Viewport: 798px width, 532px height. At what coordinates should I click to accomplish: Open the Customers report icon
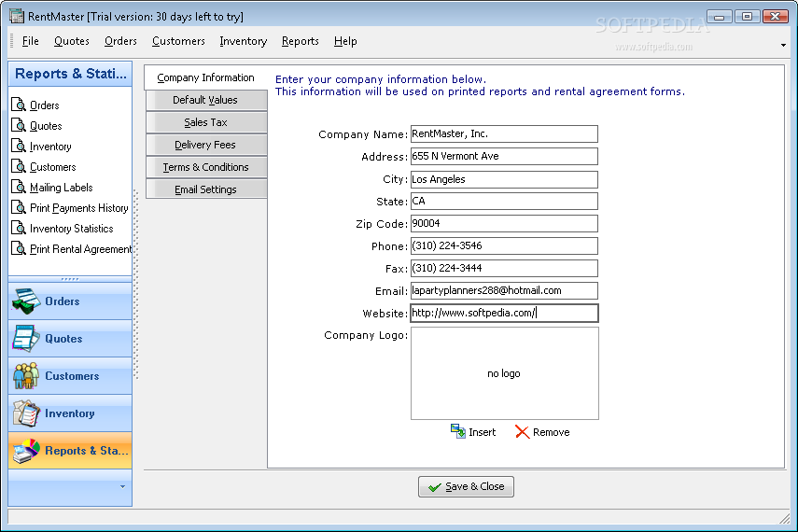[x=19, y=166]
